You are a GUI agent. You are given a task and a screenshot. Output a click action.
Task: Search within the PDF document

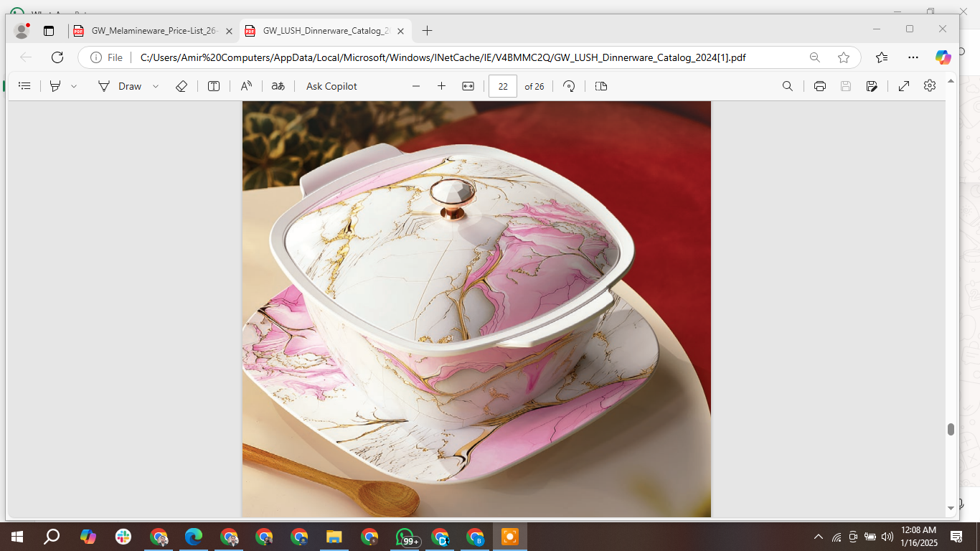(788, 86)
